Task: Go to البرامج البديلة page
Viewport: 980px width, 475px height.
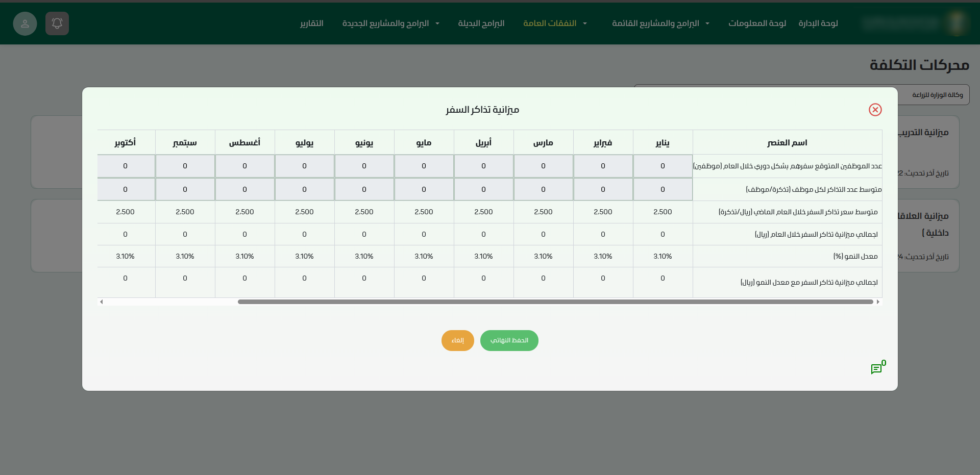Action: [481, 23]
